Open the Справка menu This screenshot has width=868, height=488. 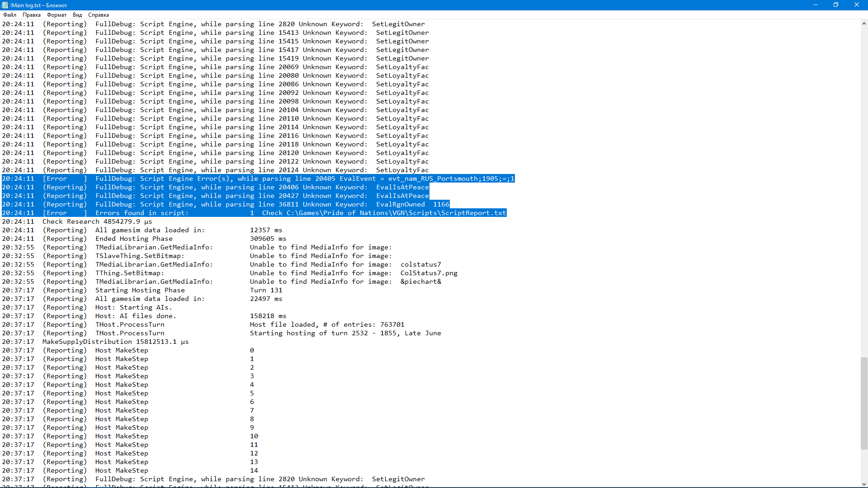click(99, 15)
